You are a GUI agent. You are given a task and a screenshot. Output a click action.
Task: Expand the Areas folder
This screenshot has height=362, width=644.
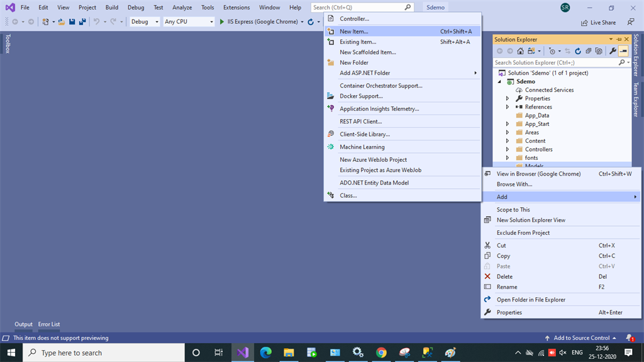(x=508, y=132)
